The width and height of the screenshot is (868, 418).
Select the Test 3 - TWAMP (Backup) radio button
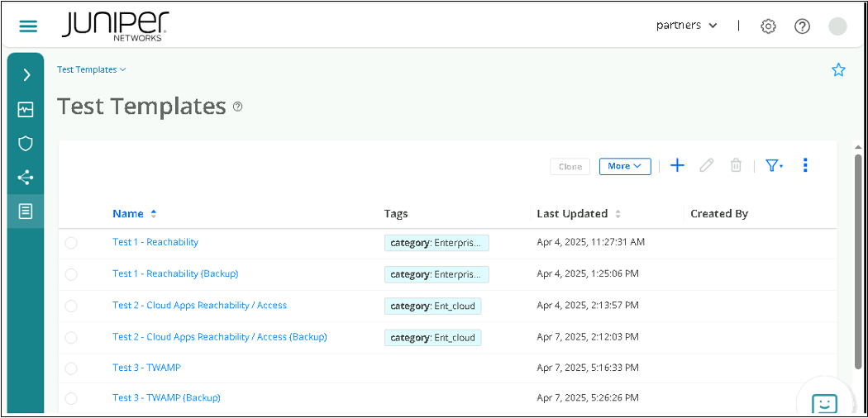click(x=71, y=398)
